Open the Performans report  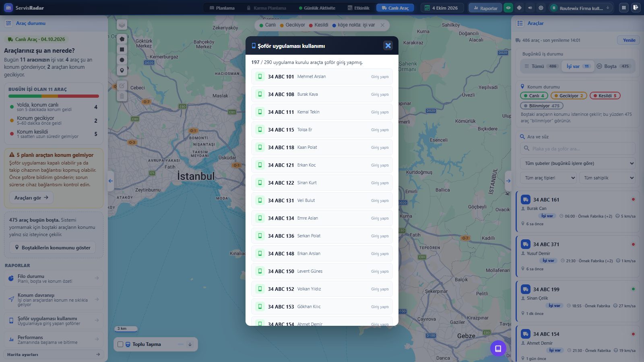click(54, 339)
